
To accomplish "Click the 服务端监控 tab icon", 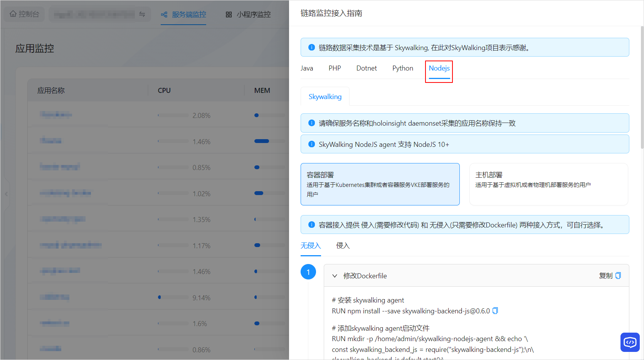I will [164, 15].
